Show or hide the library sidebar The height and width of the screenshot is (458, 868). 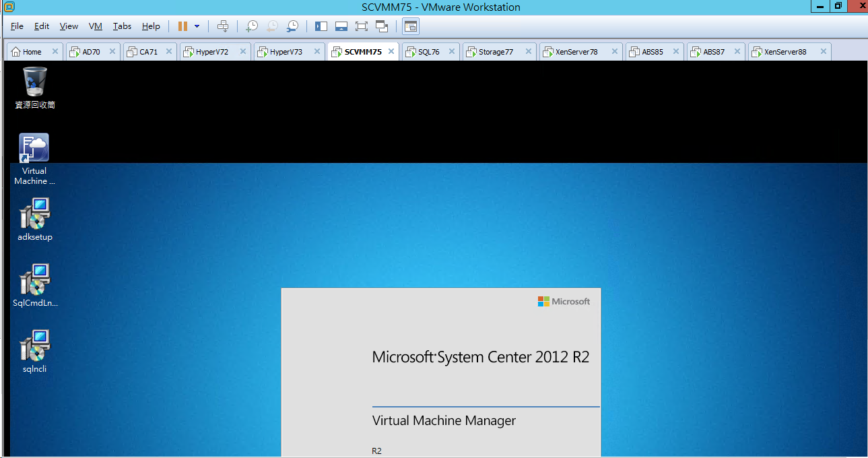(321, 26)
